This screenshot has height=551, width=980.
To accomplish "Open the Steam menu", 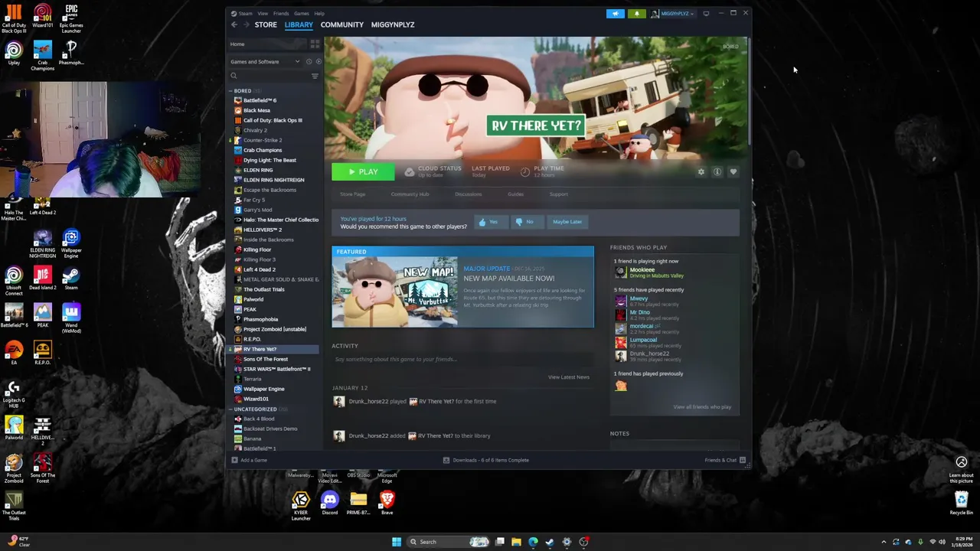I will (243, 13).
